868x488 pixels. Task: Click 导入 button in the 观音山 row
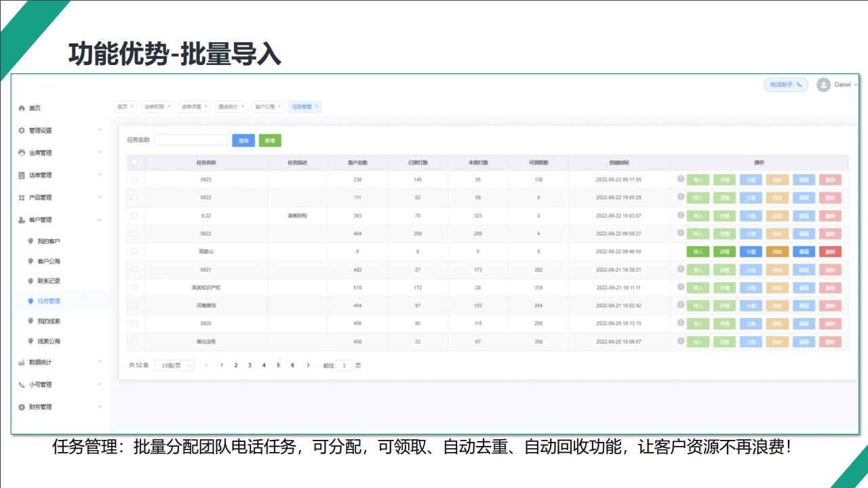tap(698, 251)
